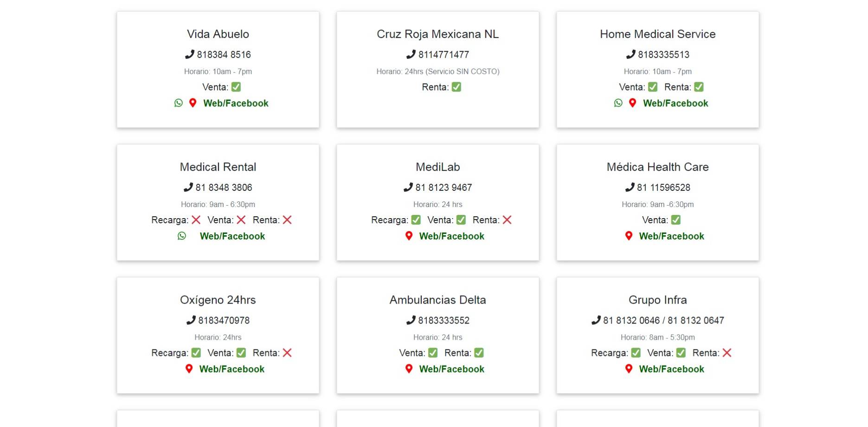868x427 pixels.
Task: Open Medical Rental WhatsApp icon
Action: [182, 236]
